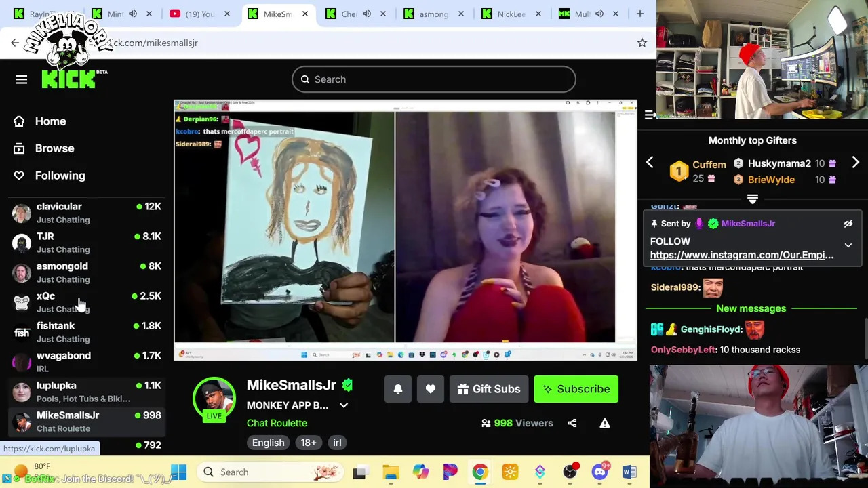The width and height of the screenshot is (868, 488).
Task: Expand the stream title MONKEY APP dropdown
Action: [x=344, y=405]
